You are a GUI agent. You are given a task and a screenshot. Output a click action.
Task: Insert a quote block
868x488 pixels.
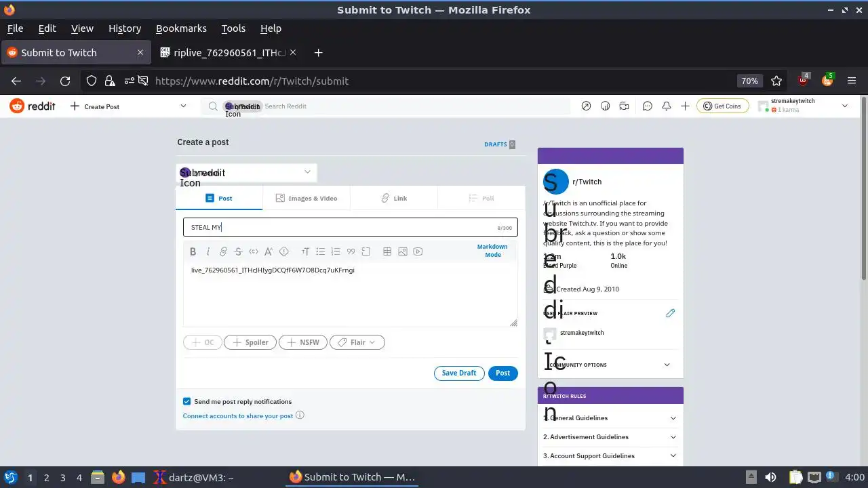(351, 251)
